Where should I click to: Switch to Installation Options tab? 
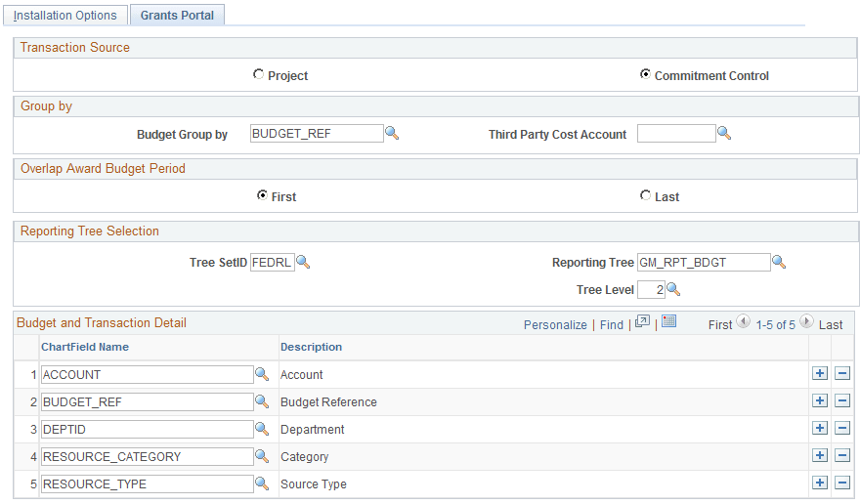[65, 16]
